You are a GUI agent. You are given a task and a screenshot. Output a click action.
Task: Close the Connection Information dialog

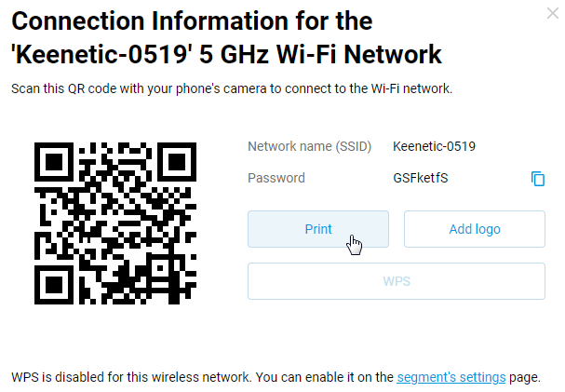coord(553,11)
